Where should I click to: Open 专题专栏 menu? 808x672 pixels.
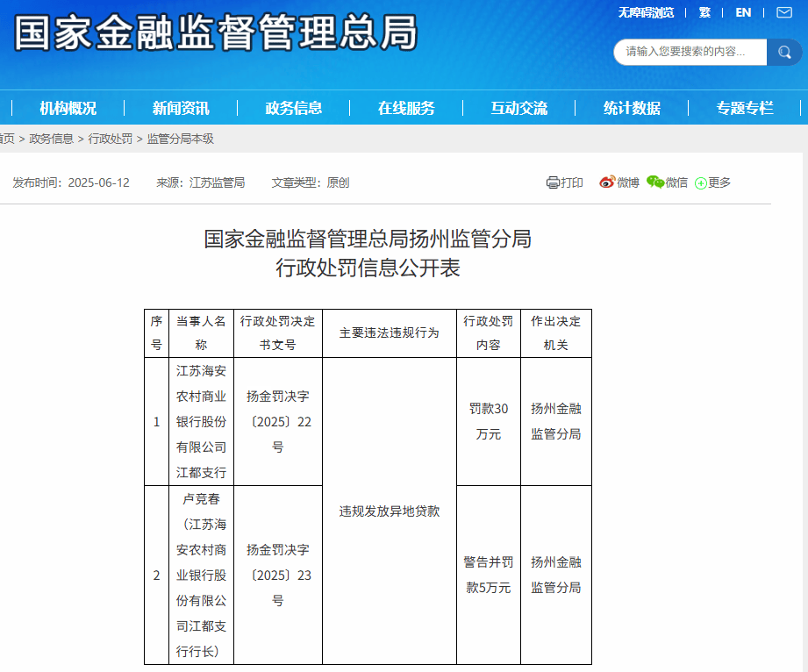coord(745,108)
